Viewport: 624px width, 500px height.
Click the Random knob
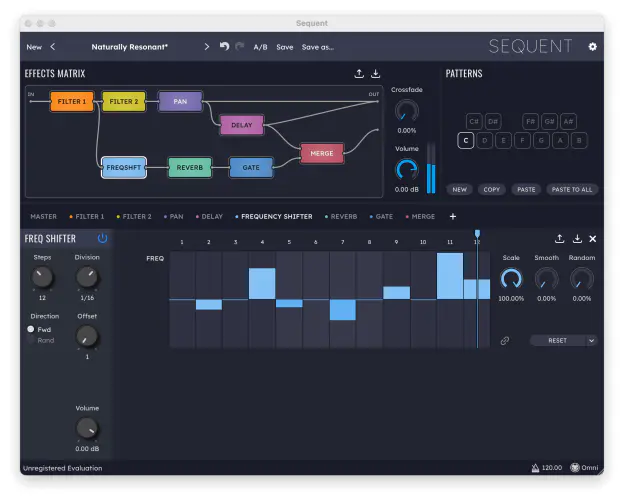coord(582,279)
